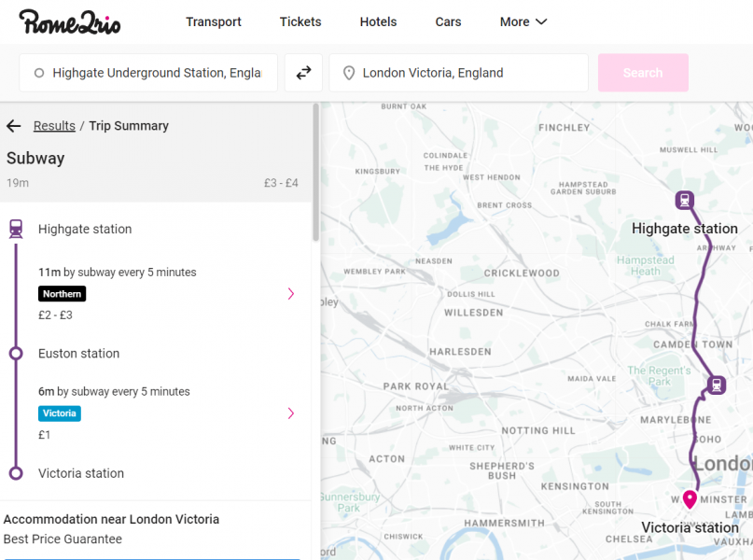Click the '6m by subway every 5 minutes' text
The width and height of the screenshot is (753, 560).
[x=114, y=392]
